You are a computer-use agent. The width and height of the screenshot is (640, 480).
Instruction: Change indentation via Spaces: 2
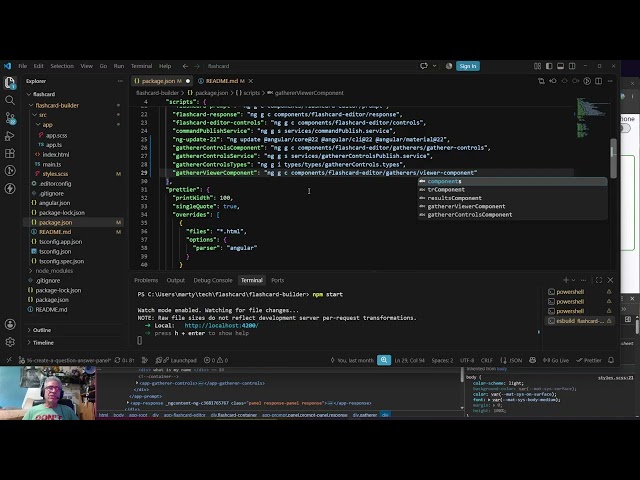[x=442, y=360]
